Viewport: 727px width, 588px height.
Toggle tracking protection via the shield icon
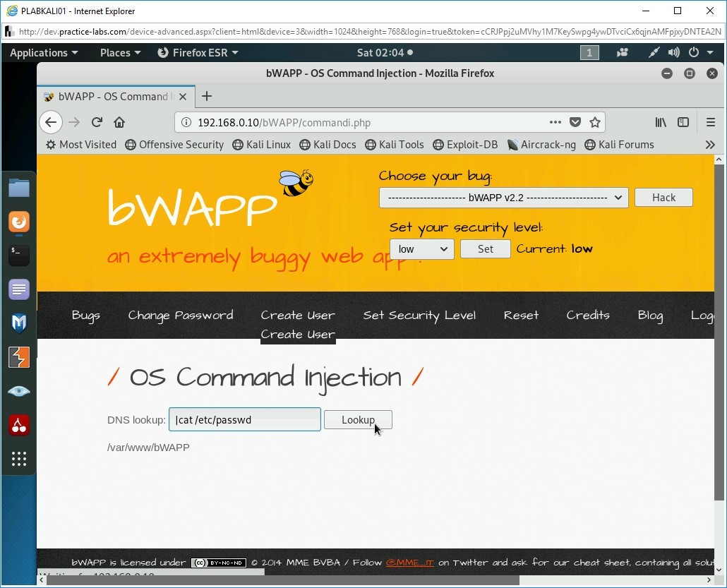click(x=575, y=122)
